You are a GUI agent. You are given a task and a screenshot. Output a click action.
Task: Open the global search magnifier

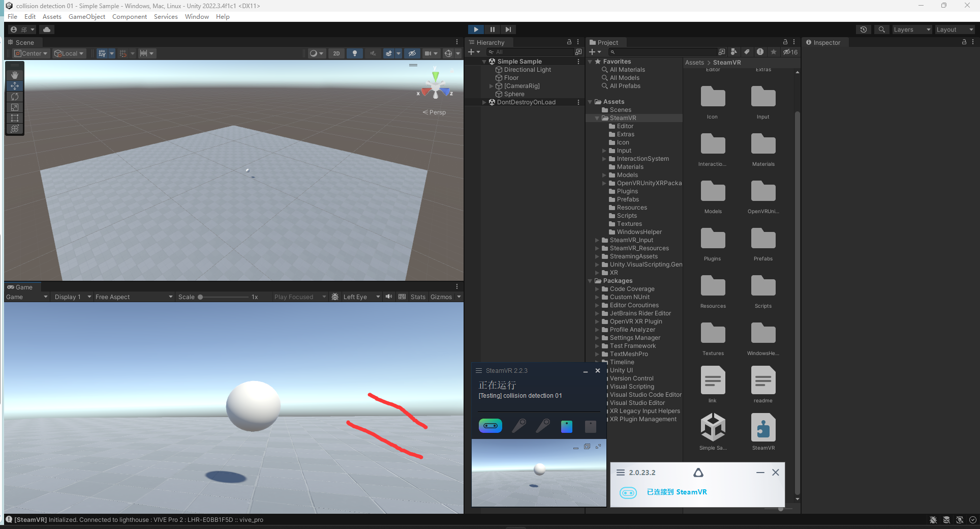(882, 30)
